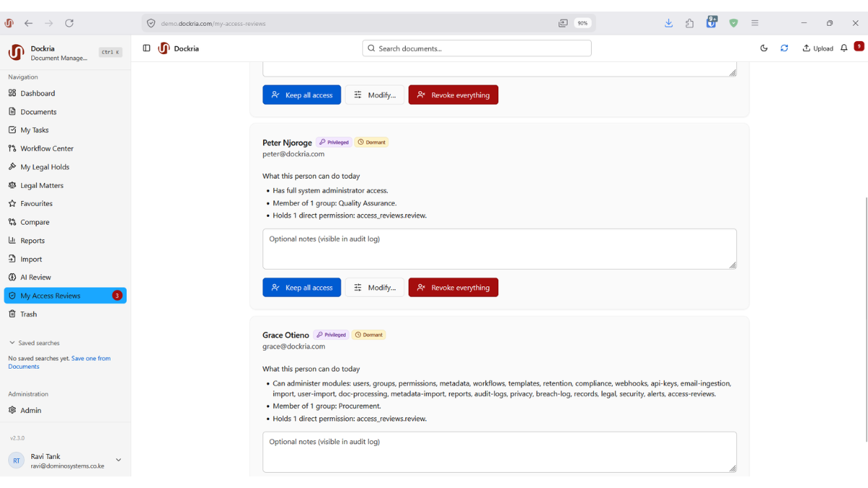Click the Dockria logo in header

pyautogui.click(x=163, y=48)
